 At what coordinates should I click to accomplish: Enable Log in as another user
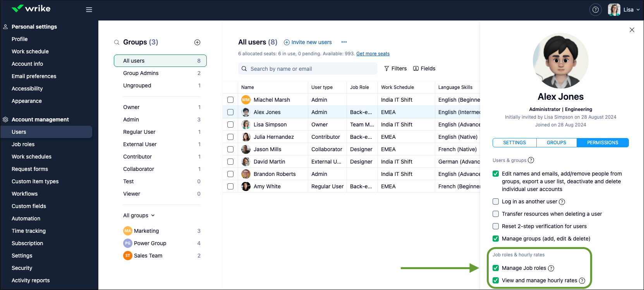[496, 201]
